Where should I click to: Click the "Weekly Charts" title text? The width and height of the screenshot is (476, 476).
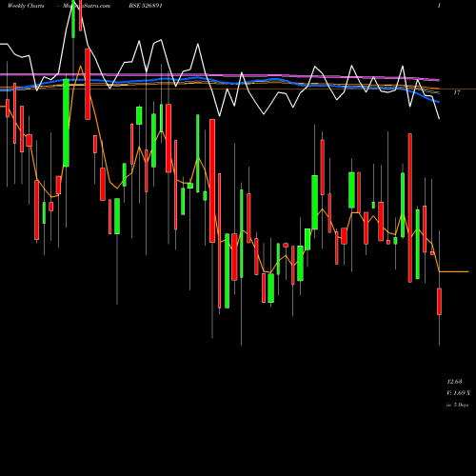click(26, 6)
